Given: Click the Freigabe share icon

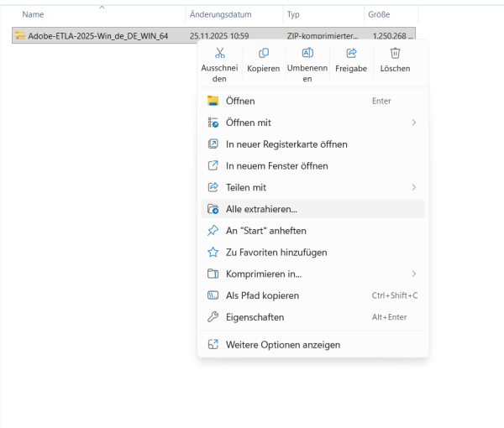Looking at the screenshot, I should pos(351,53).
